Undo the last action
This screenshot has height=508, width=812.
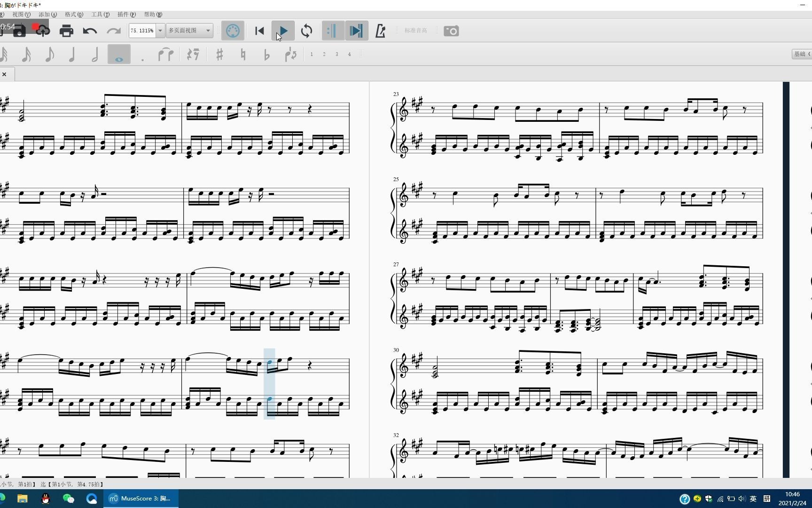[90, 31]
